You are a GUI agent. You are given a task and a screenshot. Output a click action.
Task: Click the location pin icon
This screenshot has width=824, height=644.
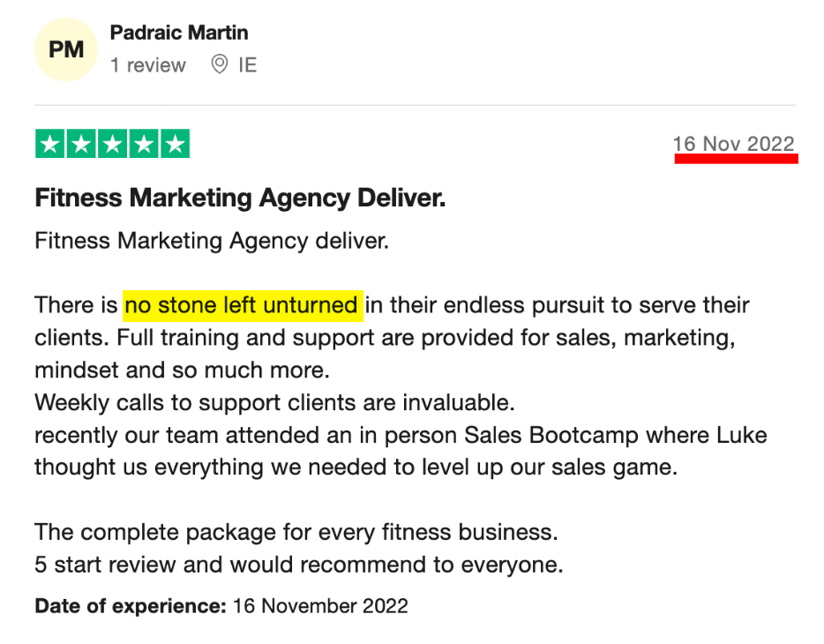tap(219, 64)
